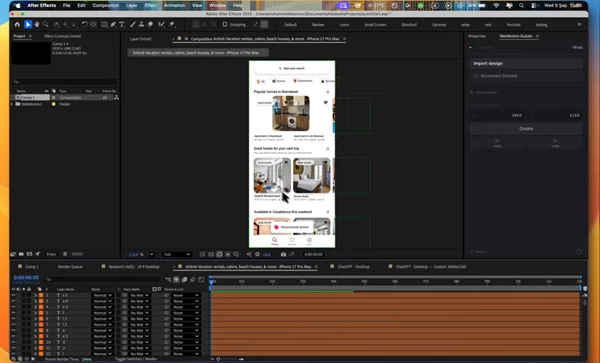Switch to the Small Screen workspace

[375, 24]
